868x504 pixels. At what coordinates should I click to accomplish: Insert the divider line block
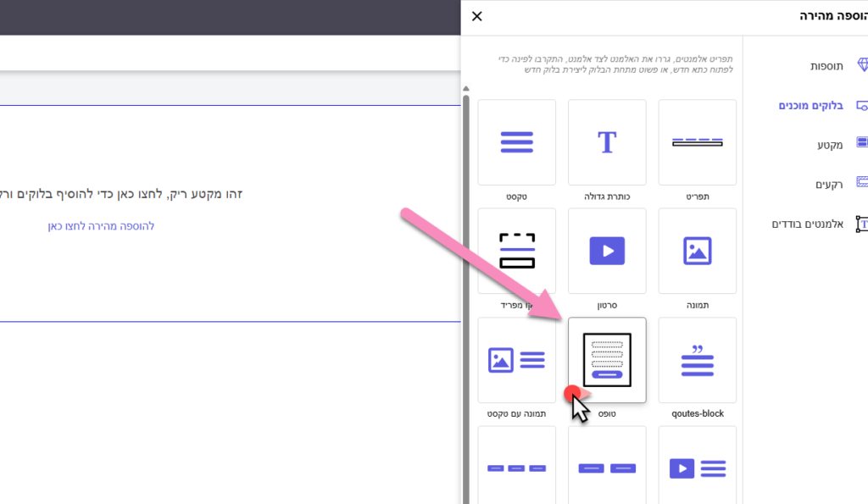(516, 251)
